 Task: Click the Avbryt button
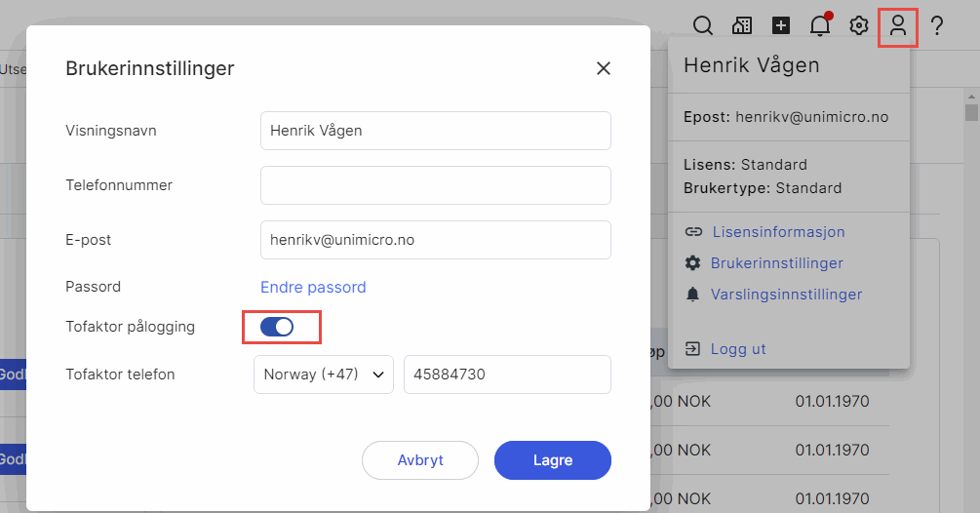420,460
